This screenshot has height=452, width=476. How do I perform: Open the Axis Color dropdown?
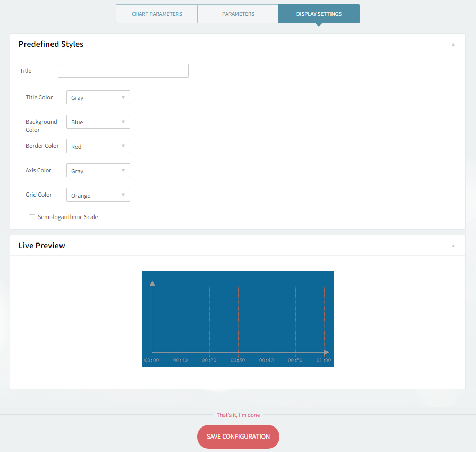pyautogui.click(x=98, y=171)
